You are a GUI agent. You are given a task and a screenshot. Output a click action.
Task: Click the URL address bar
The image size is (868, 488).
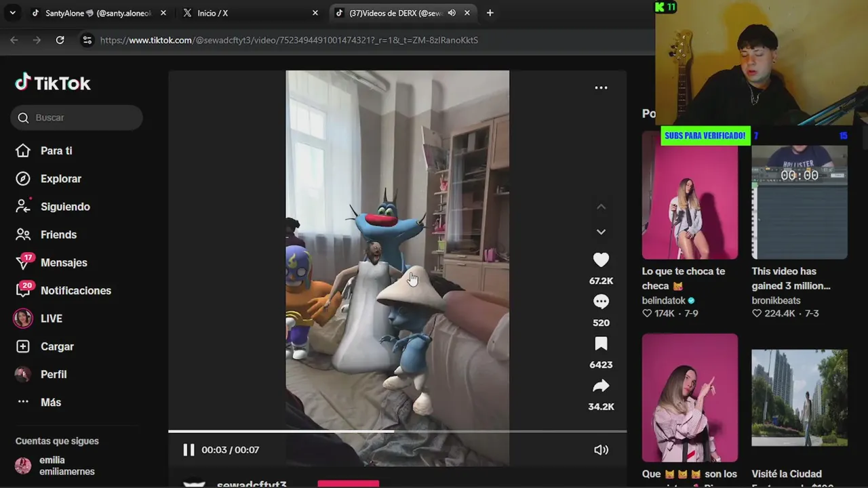tap(366, 40)
